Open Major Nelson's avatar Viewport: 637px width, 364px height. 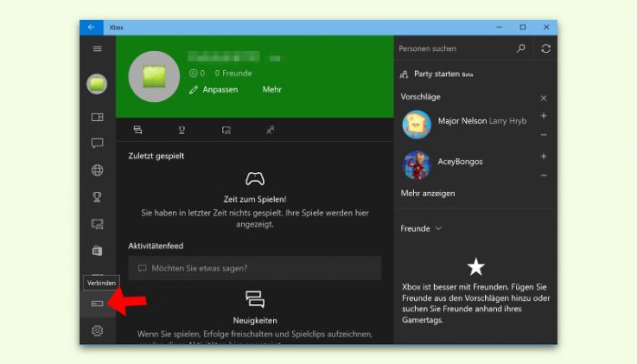pyautogui.click(x=417, y=125)
